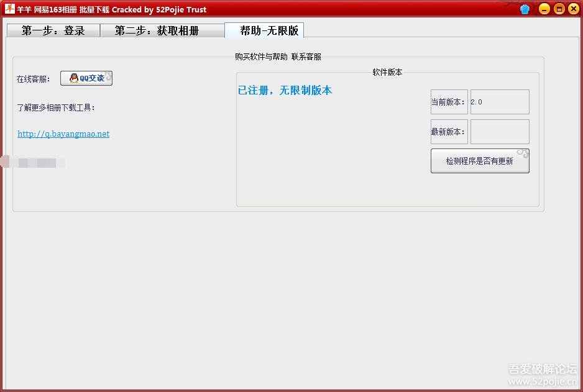The height and width of the screenshot is (392, 583).
Task: Click the 最新版本: label
Action: (448, 132)
